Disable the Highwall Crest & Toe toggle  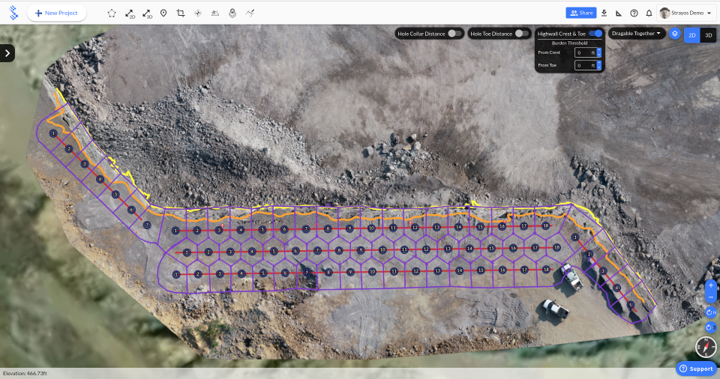[596, 34]
